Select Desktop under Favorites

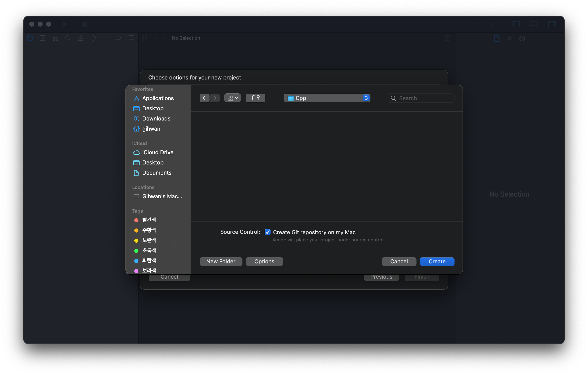point(152,108)
